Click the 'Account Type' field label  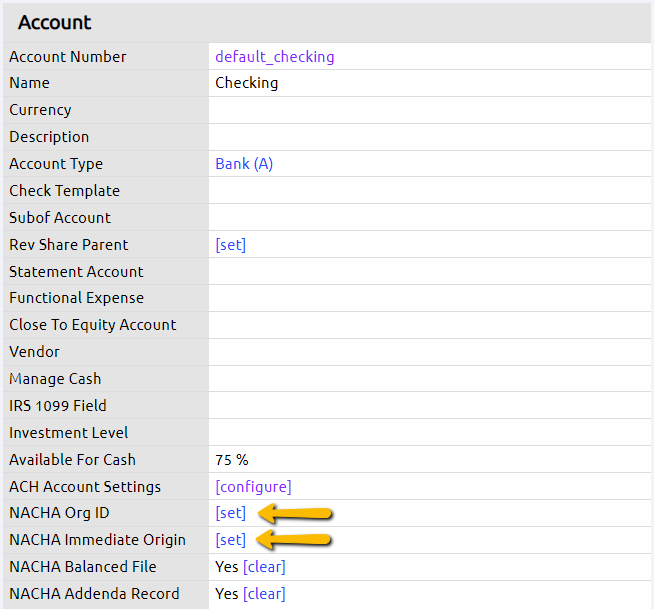[x=56, y=164]
